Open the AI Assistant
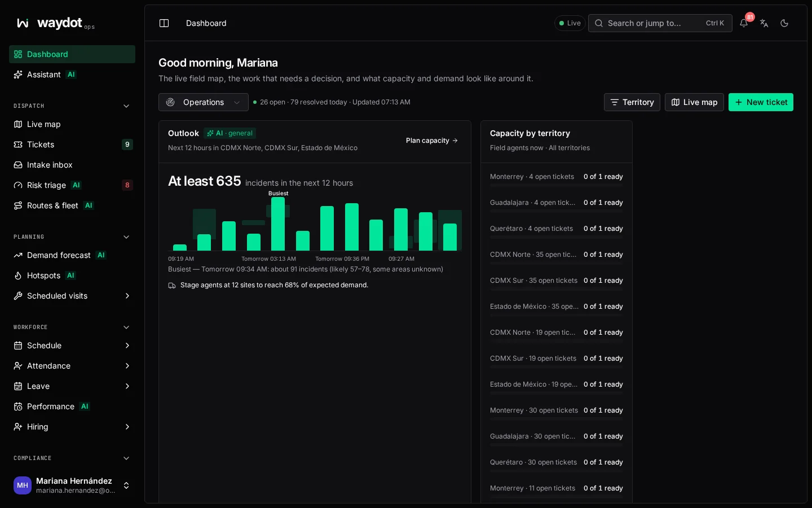This screenshot has width=812, height=508. coord(72,75)
